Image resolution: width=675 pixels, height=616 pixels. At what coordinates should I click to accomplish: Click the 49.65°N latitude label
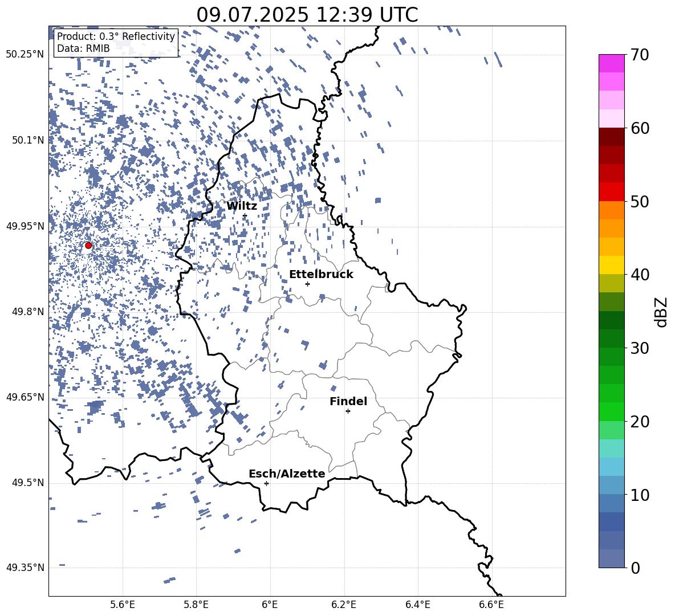pos(25,397)
